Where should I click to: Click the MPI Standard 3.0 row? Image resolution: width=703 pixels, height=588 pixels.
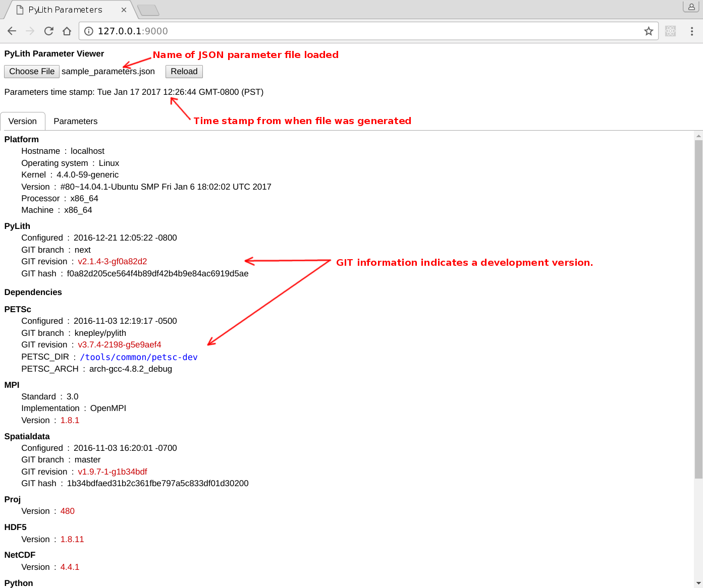pos(49,396)
